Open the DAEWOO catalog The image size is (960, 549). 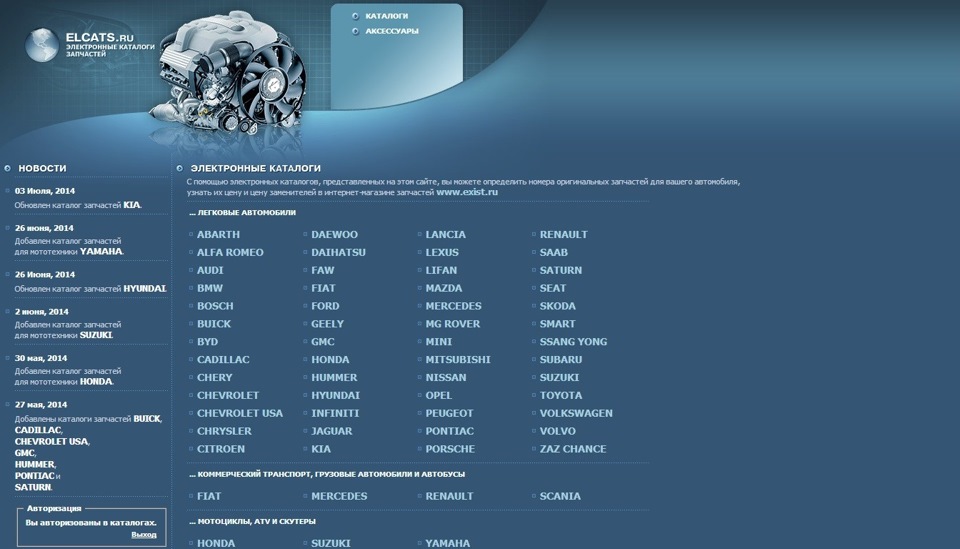pyautogui.click(x=334, y=234)
